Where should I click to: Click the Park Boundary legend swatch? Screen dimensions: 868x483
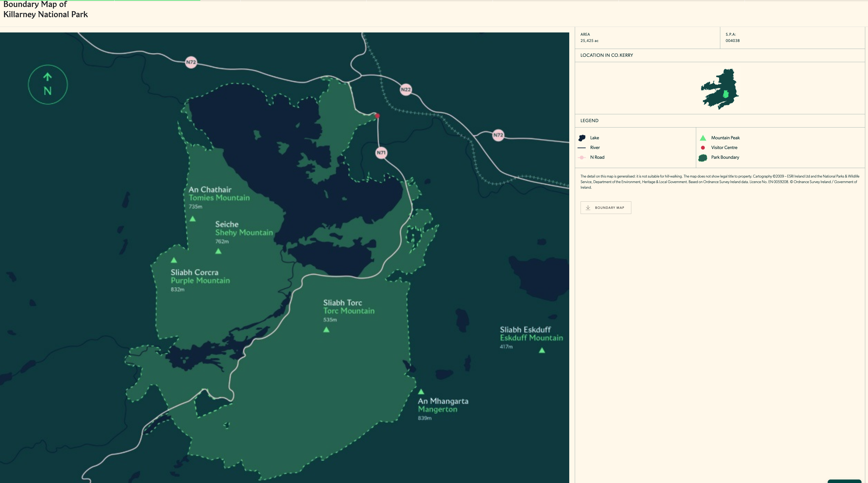click(703, 158)
